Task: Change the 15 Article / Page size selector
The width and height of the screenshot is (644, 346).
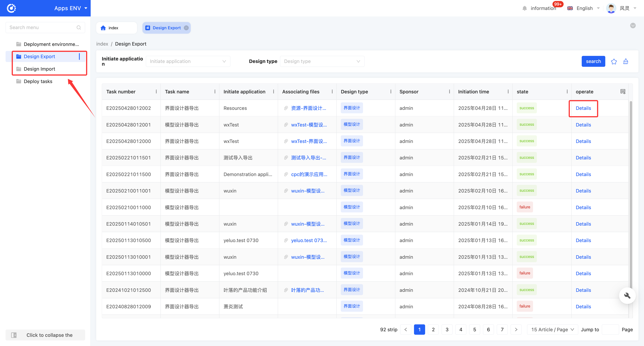Action: click(552, 330)
